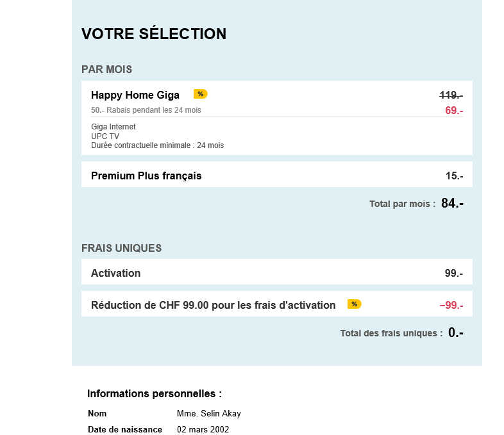Select the Premium Plus français row
504x435 pixels.
pos(146,176)
